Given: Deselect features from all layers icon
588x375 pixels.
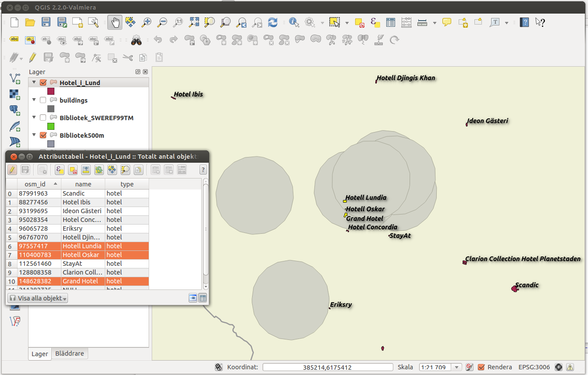Looking at the screenshot, I should [x=360, y=22].
